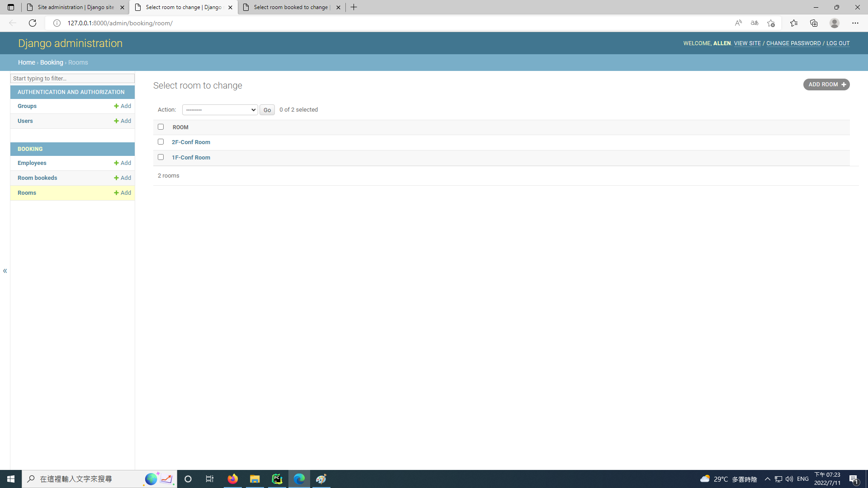Toggle the ROOM header checkbox

click(161, 127)
